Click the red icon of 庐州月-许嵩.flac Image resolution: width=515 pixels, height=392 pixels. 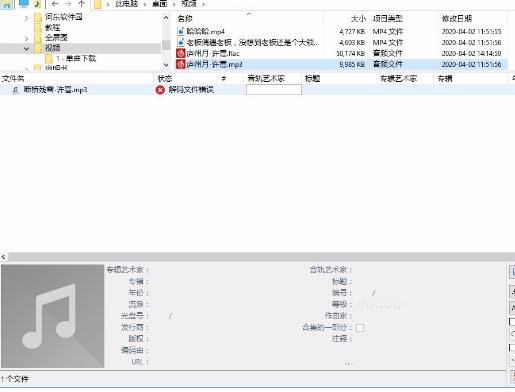coord(180,53)
